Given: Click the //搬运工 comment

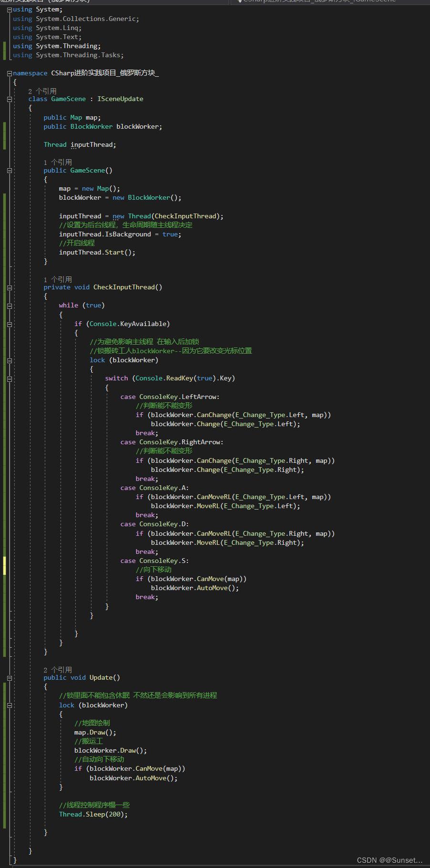Looking at the screenshot, I should click(89, 741).
